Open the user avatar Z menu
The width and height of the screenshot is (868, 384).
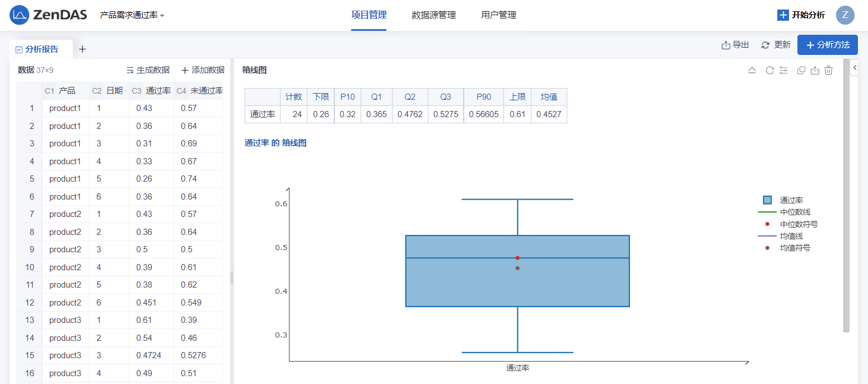845,15
